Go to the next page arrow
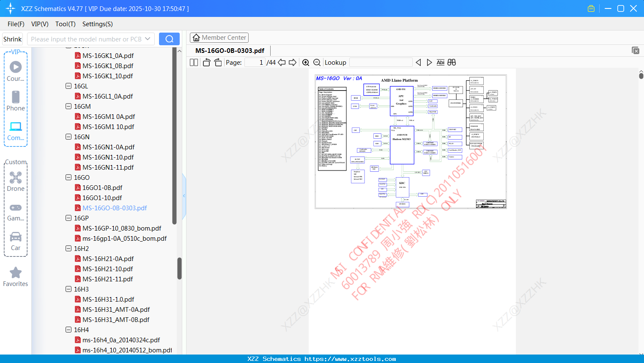Screen dimensions: 644x363 click(293, 63)
